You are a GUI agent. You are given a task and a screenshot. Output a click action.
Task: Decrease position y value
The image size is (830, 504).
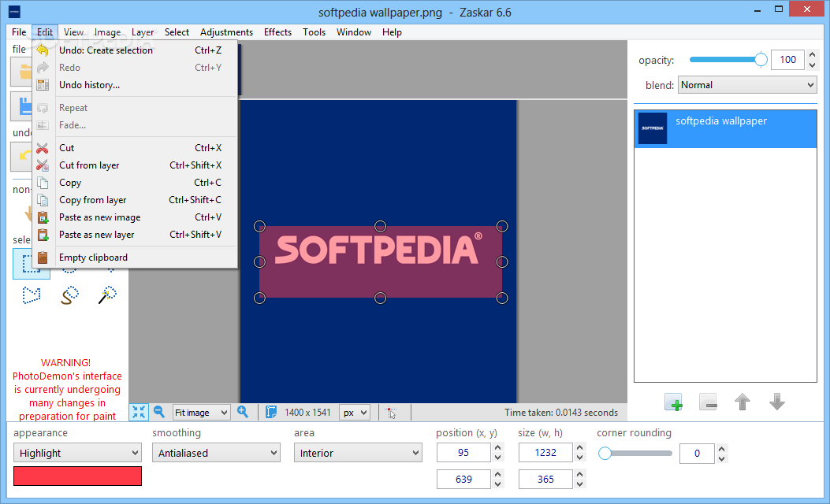click(x=497, y=484)
